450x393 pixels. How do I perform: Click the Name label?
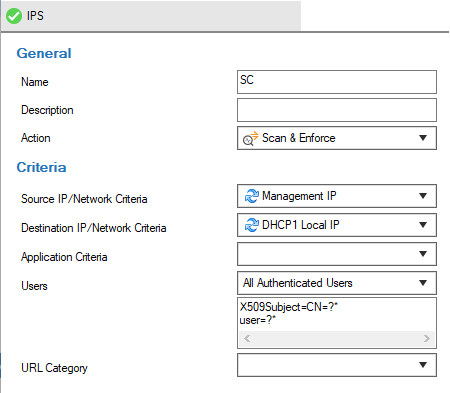pos(35,82)
